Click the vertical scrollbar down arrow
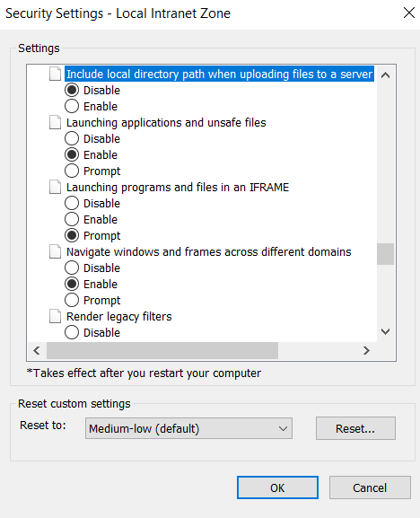Screen dimensions: 420x518 [x=385, y=331]
